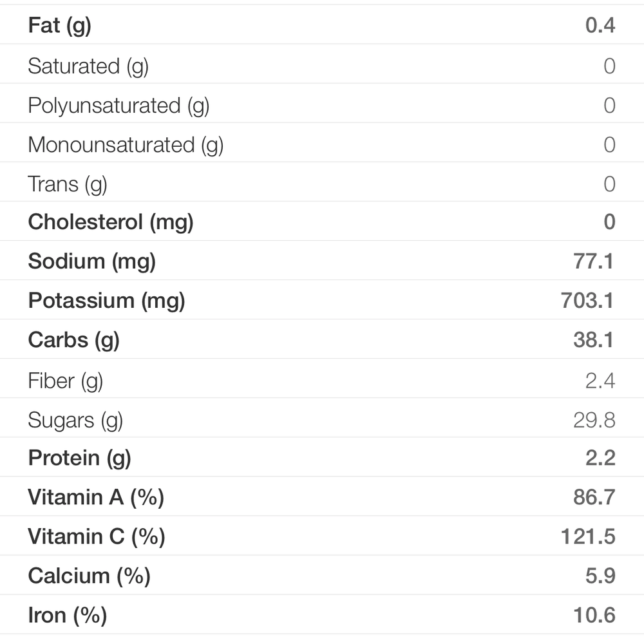The height and width of the screenshot is (644, 644).
Task: Select the Sugars value 29.8
Action: click(x=594, y=420)
